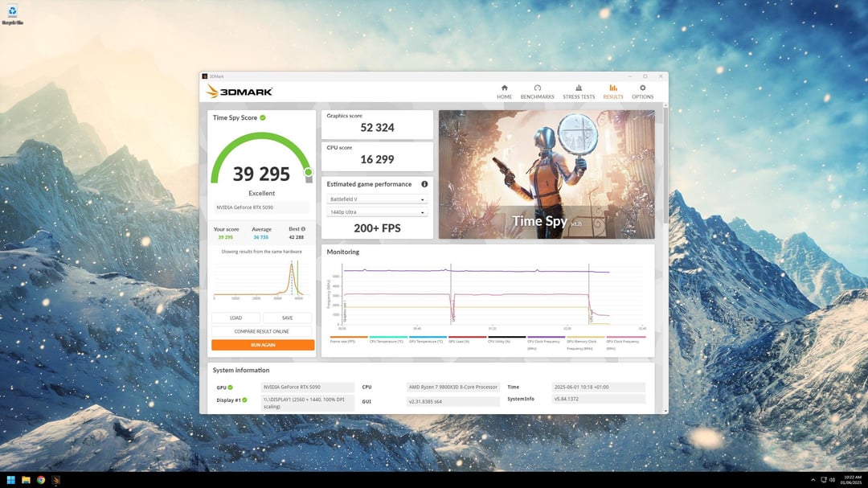
Task: Toggle GPU Memory Clock Frequency legend
Action: [584, 342]
